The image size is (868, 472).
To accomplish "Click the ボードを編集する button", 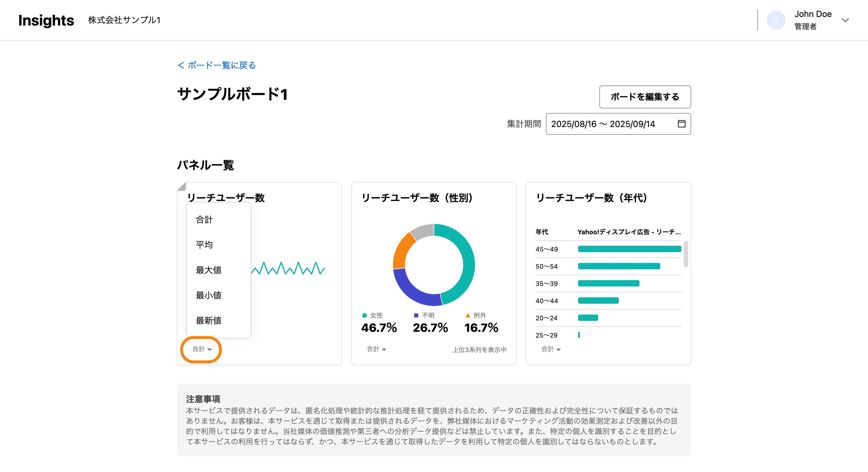I will (645, 97).
